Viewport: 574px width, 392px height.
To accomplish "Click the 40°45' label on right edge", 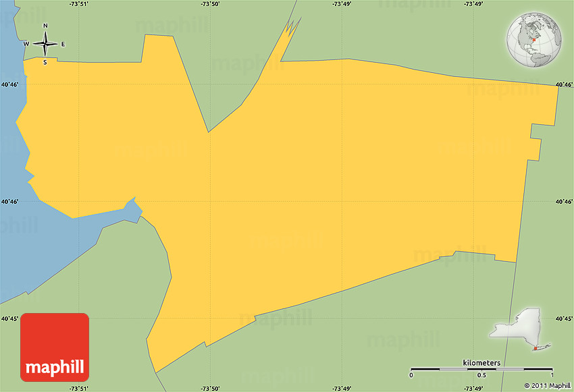I will (x=564, y=318).
